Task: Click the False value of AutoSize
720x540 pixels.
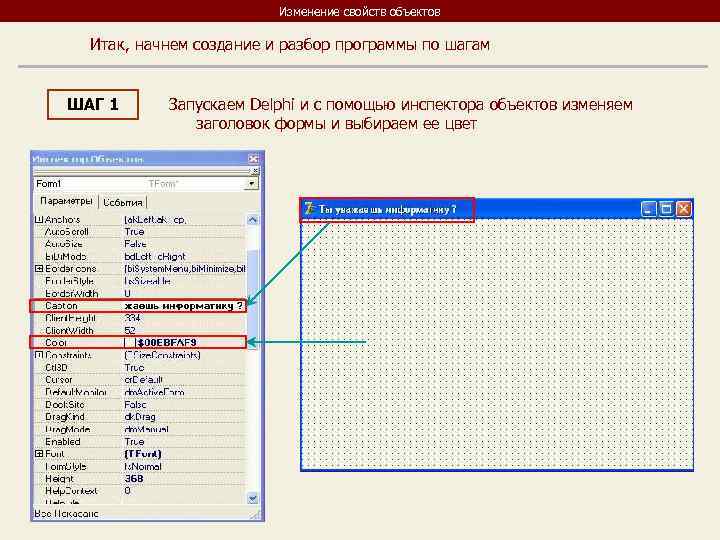Action: click(x=135, y=244)
